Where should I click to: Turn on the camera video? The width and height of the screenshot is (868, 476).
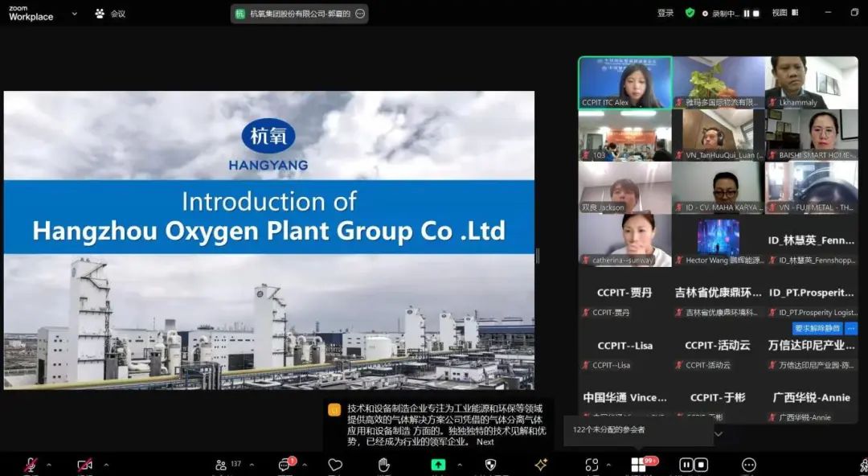coord(84,465)
